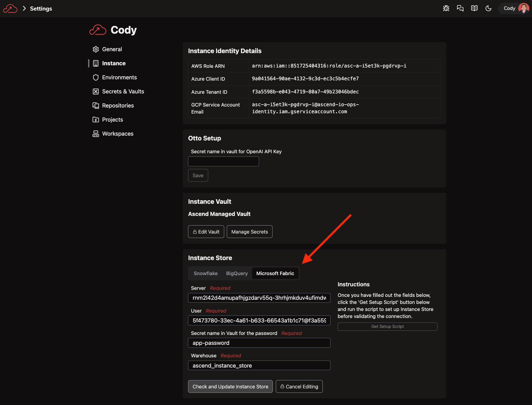Screen dimensions: 532x405
Task: Open the chat feedback icon
Action: tap(460, 8)
